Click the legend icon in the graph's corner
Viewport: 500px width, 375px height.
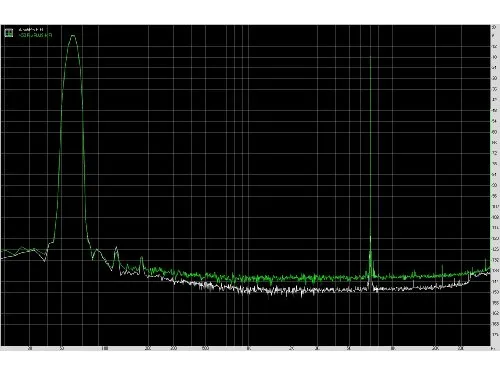tap(9, 33)
